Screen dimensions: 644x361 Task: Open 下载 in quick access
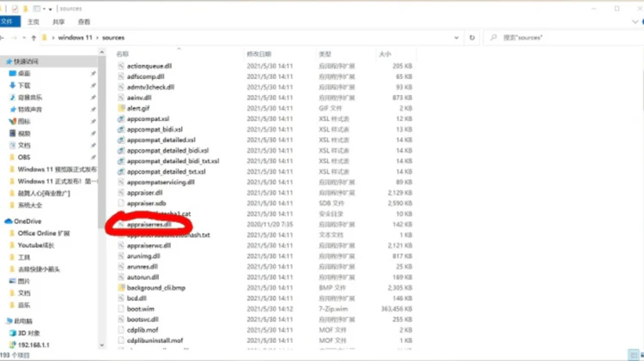click(x=24, y=86)
